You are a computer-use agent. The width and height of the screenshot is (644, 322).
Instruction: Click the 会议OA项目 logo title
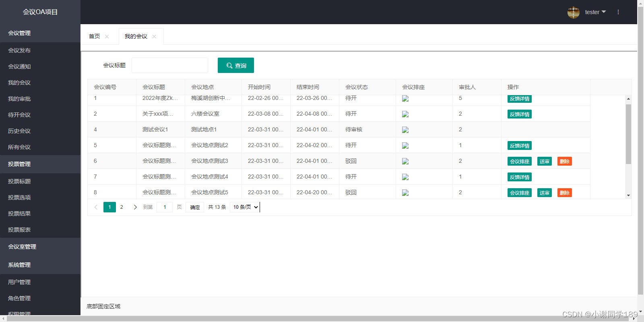pyautogui.click(x=40, y=12)
